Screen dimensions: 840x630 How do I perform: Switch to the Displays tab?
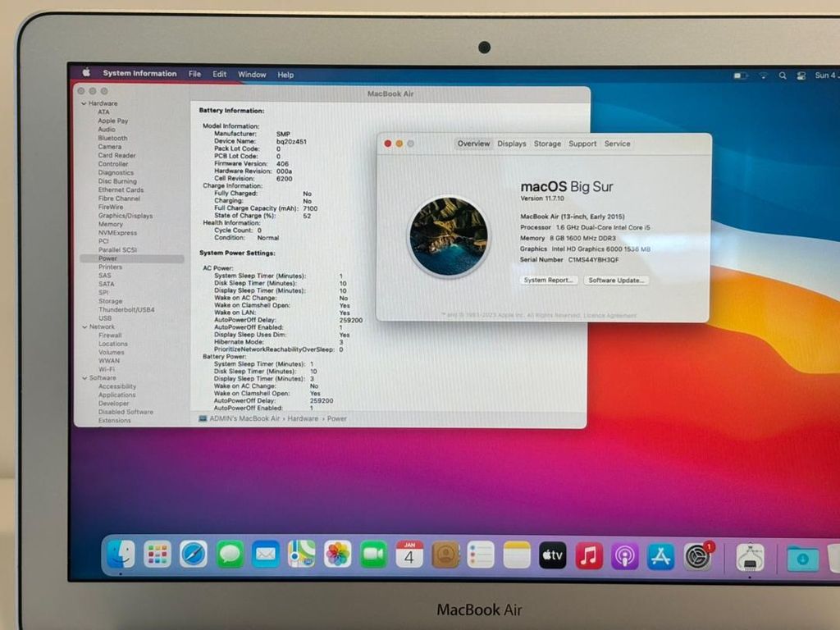(511, 144)
